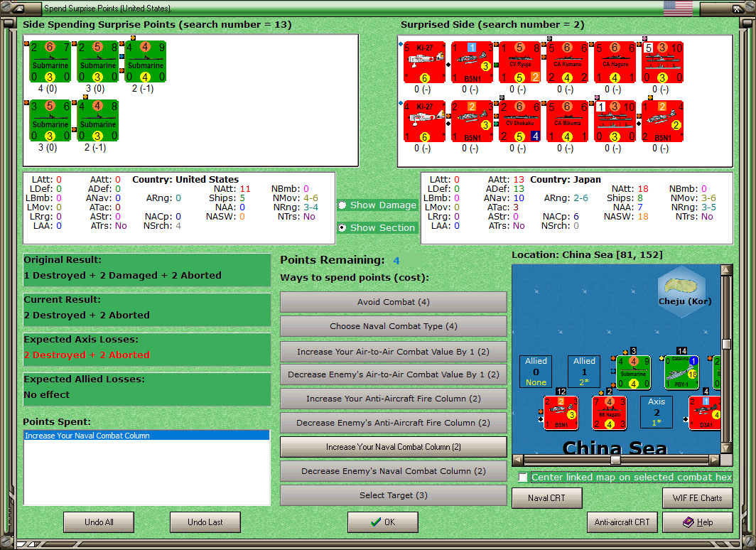The width and height of the screenshot is (756, 550).
Task: Click the map horizontal scrollbar right arrow
Action: [x=715, y=460]
